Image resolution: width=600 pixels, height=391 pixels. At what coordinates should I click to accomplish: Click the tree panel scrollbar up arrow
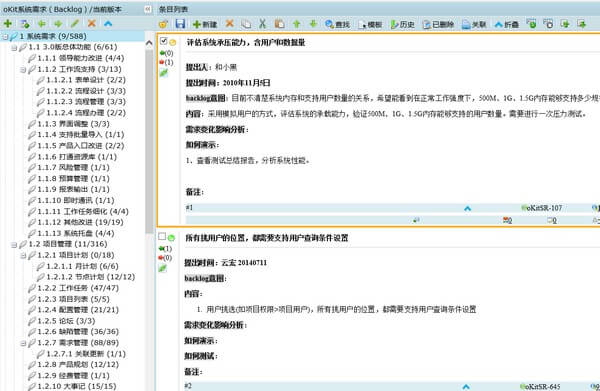coord(149,43)
